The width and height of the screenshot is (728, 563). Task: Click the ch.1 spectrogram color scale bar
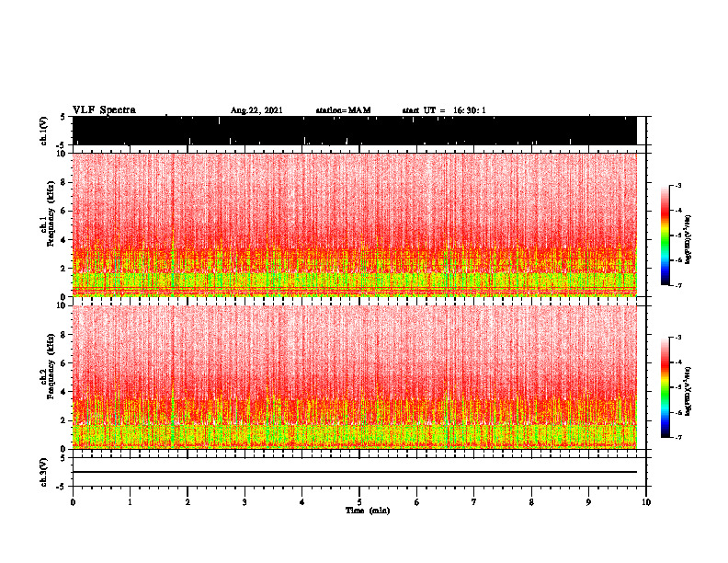(x=665, y=236)
